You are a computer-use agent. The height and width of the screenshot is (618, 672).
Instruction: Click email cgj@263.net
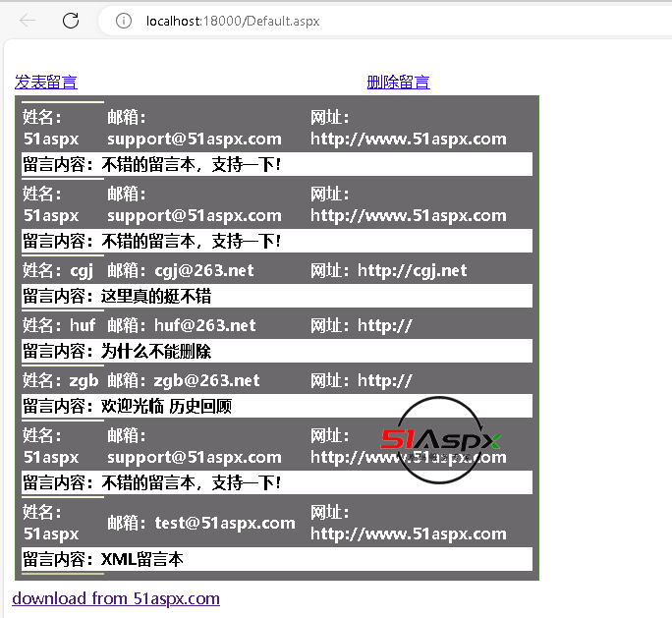click(204, 270)
